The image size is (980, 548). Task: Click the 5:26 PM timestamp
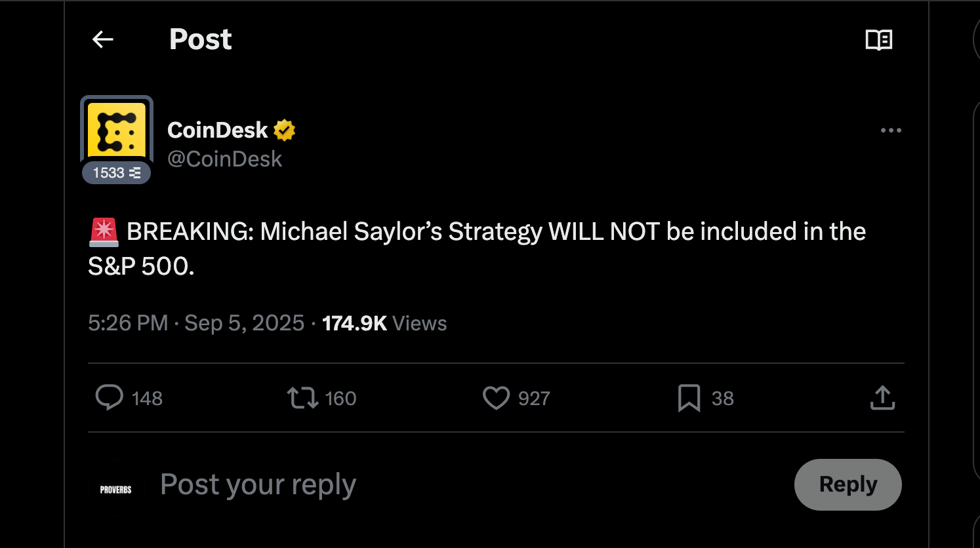[128, 323]
